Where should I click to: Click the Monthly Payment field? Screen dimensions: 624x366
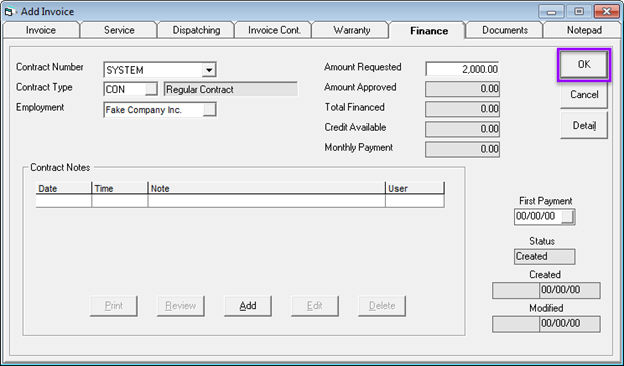462,149
